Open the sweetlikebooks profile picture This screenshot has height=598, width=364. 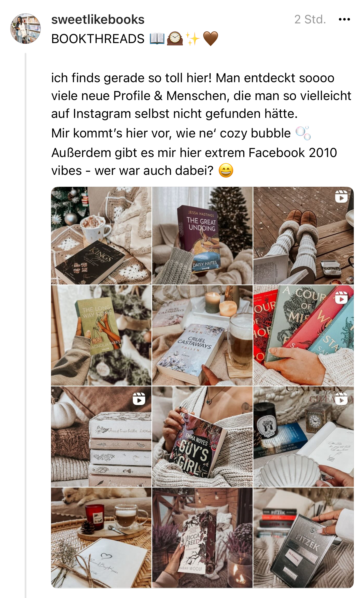[26, 28]
